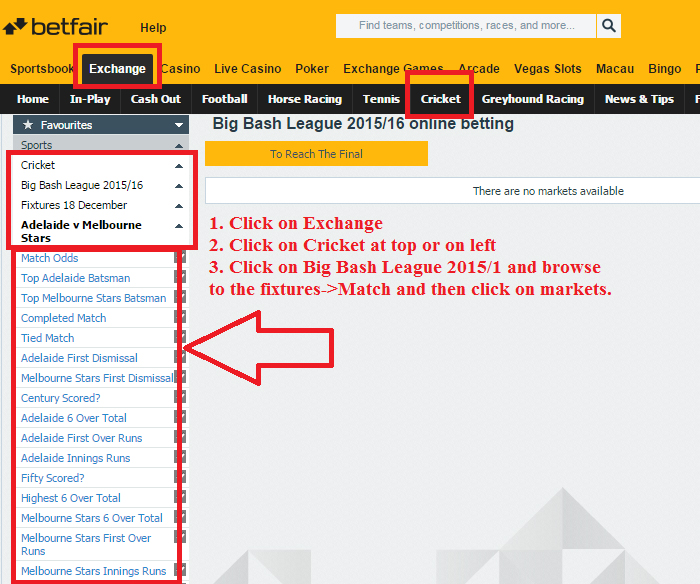Open the Adelaide Innings Runs market
The height and width of the screenshot is (584, 700).
[75, 458]
